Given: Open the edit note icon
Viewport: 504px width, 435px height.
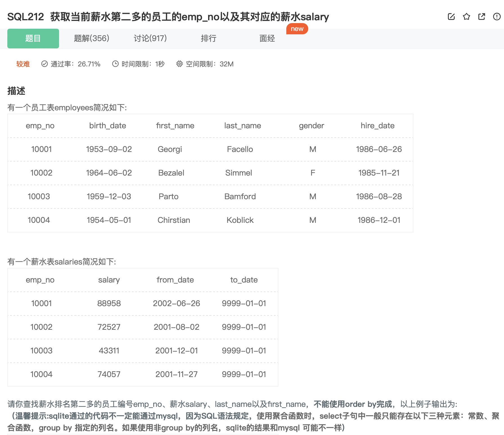Looking at the screenshot, I should (x=451, y=17).
